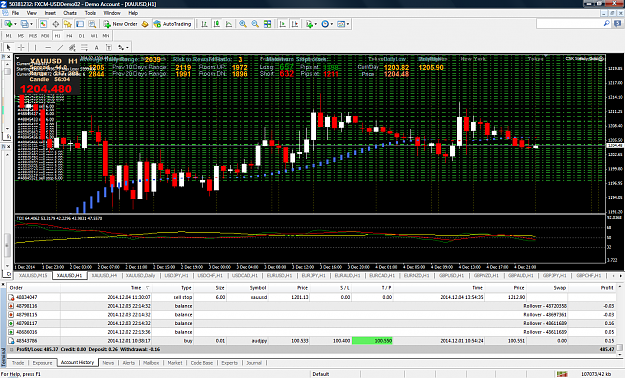Open the Experts tab in Terminal
The width and height of the screenshot is (625, 378).
[230, 363]
